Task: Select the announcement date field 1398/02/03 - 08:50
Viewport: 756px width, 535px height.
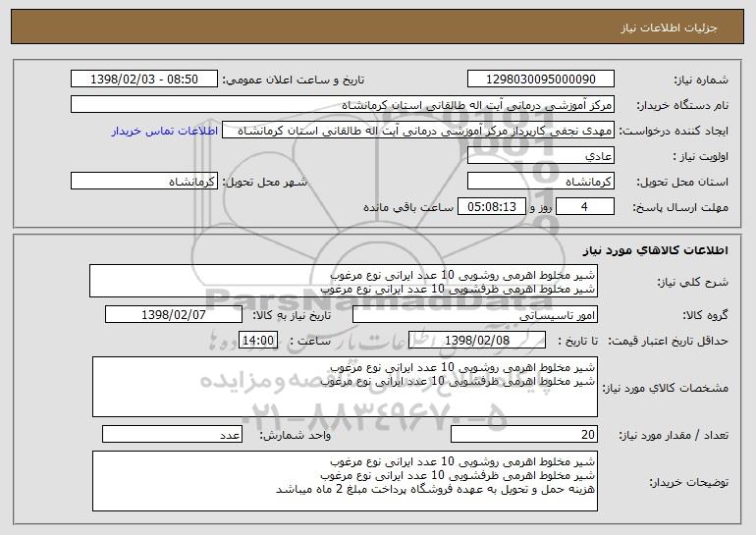Action: (x=144, y=80)
